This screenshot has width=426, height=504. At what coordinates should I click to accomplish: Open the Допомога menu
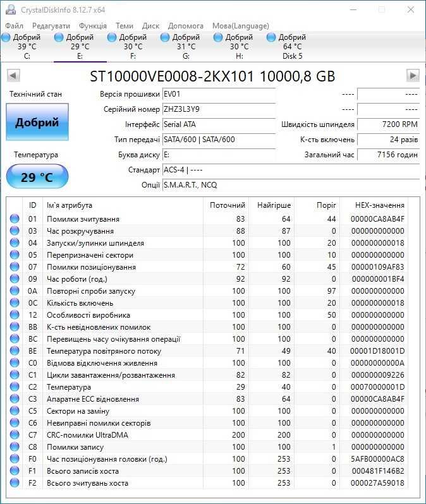(x=185, y=26)
